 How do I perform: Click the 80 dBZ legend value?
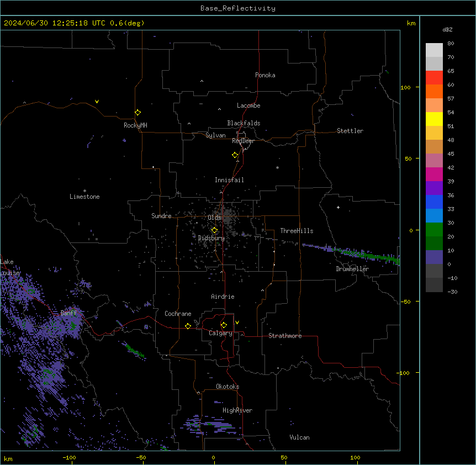tap(451, 44)
